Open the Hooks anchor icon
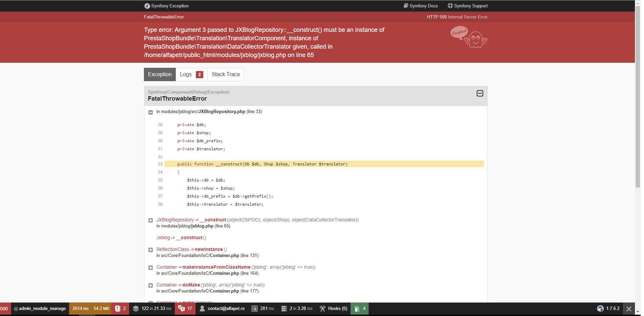644x316 pixels. [x=322, y=309]
